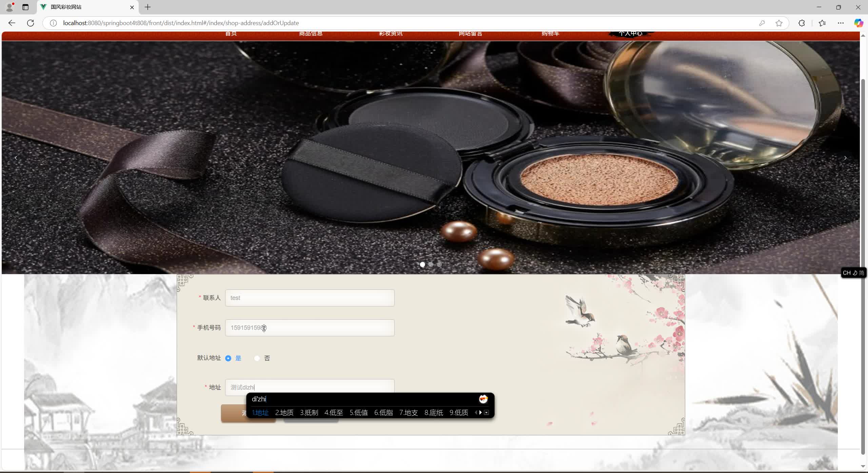The width and height of the screenshot is (868, 473).
Task: Click the 联系人 input field
Action: [310, 298]
